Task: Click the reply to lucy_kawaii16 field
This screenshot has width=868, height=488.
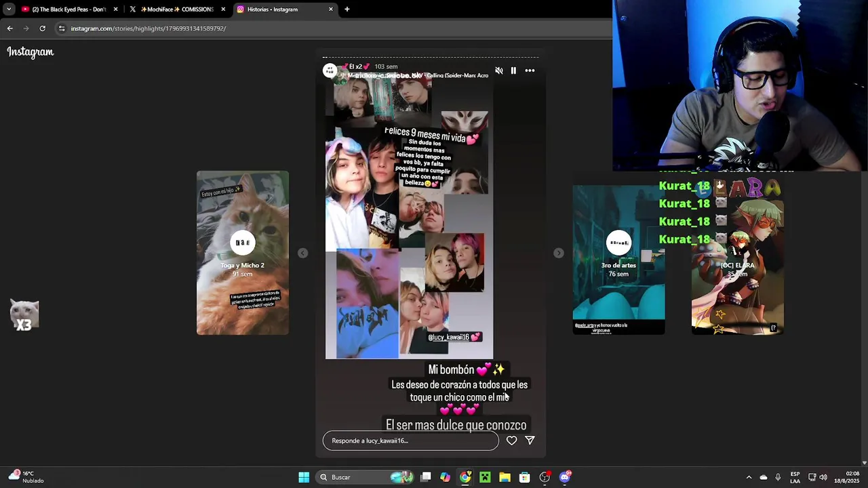Action: (410, 441)
